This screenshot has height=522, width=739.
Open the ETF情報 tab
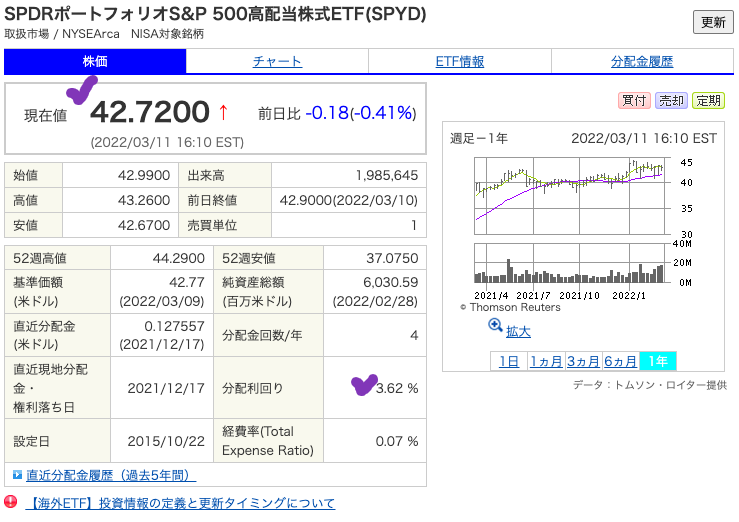click(460, 61)
